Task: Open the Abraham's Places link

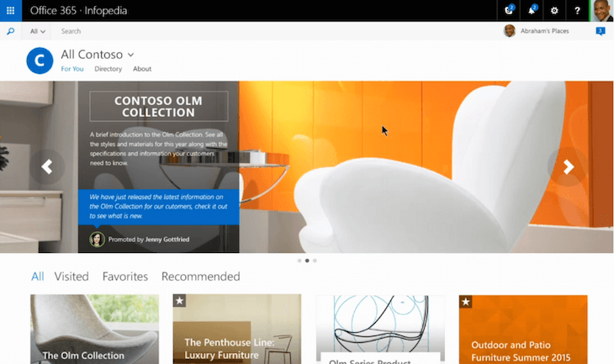Action: pyautogui.click(x=545, y=31)
